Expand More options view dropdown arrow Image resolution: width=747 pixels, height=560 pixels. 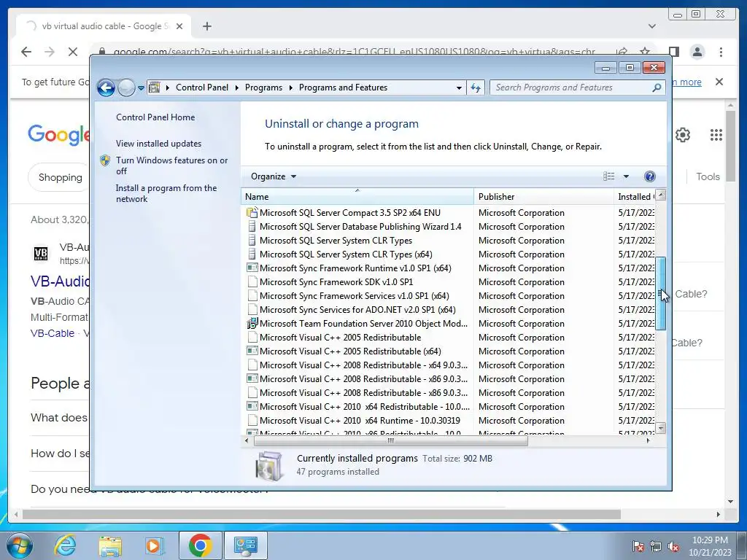[x=626, y=176]
